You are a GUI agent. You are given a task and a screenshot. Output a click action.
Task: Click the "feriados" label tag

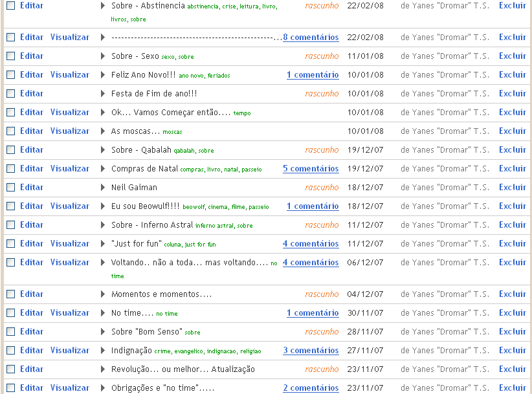pyautogui.click(x=219, y=76)
